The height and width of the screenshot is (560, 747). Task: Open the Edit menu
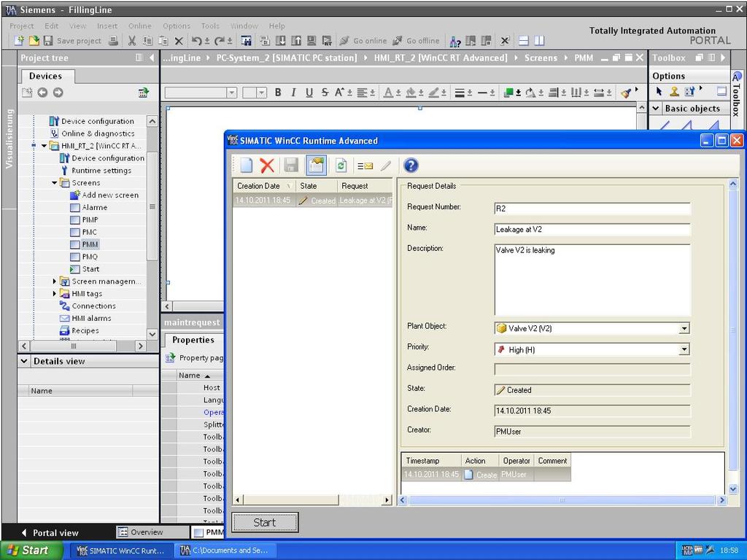(51, 26)
